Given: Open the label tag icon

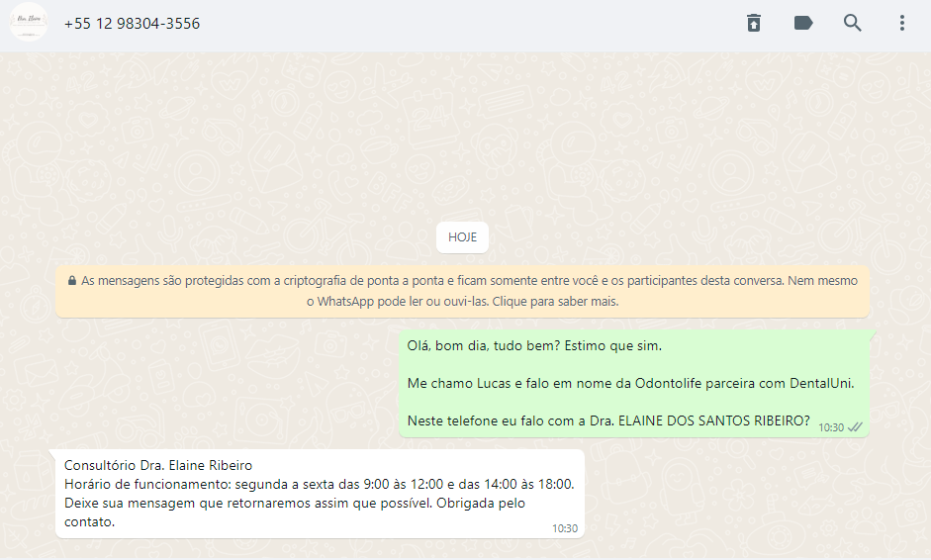Looking at the screenshot, I should click(x=802, y=23).
